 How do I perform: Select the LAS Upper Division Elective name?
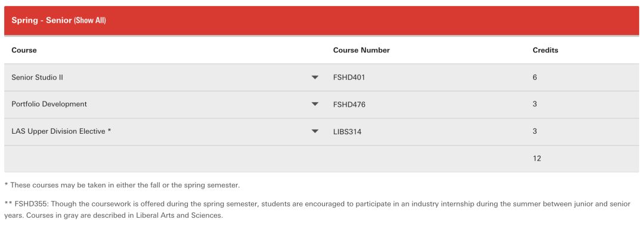pos(61,131)
